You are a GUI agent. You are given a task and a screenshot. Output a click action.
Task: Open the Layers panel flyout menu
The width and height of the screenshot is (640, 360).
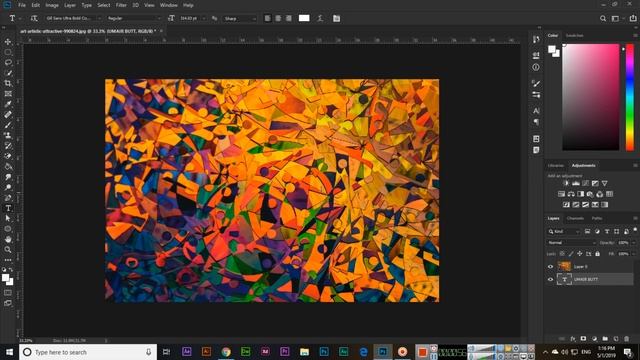(x=635, y=218)
